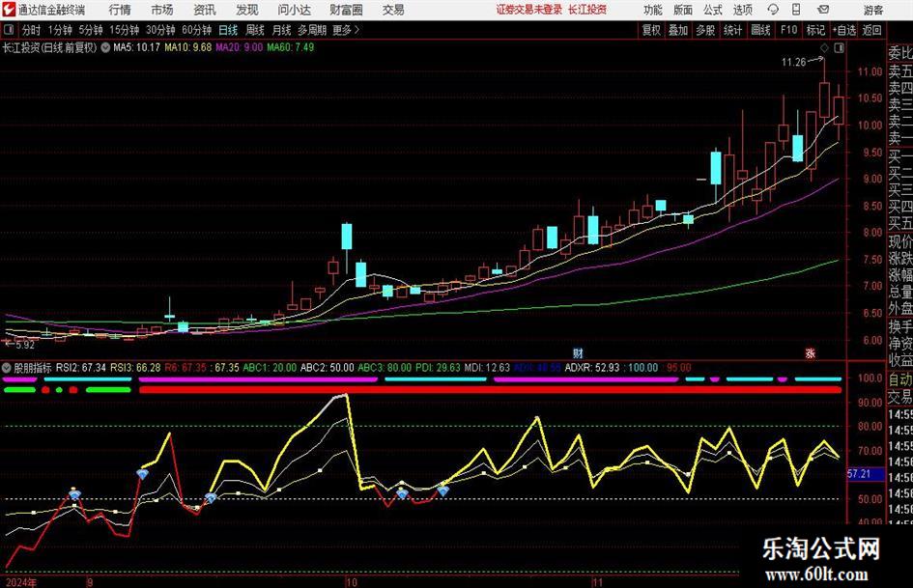The image size is (913, 588).
Task: Switch to the 分时 chart tab
Action: click(x=32, y=30)
